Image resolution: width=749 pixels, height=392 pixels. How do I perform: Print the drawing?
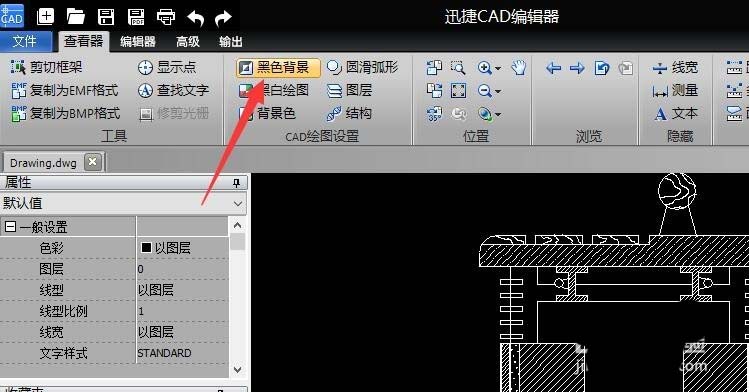click(x=166, y=17)
